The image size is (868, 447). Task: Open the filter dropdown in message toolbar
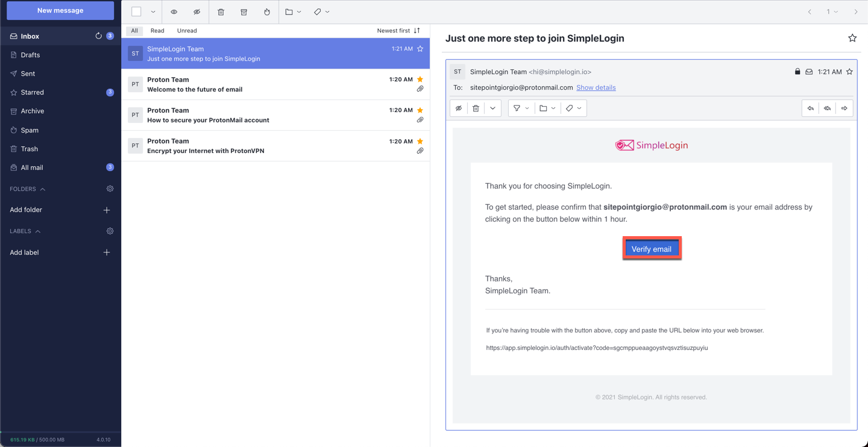pos(521,108)
